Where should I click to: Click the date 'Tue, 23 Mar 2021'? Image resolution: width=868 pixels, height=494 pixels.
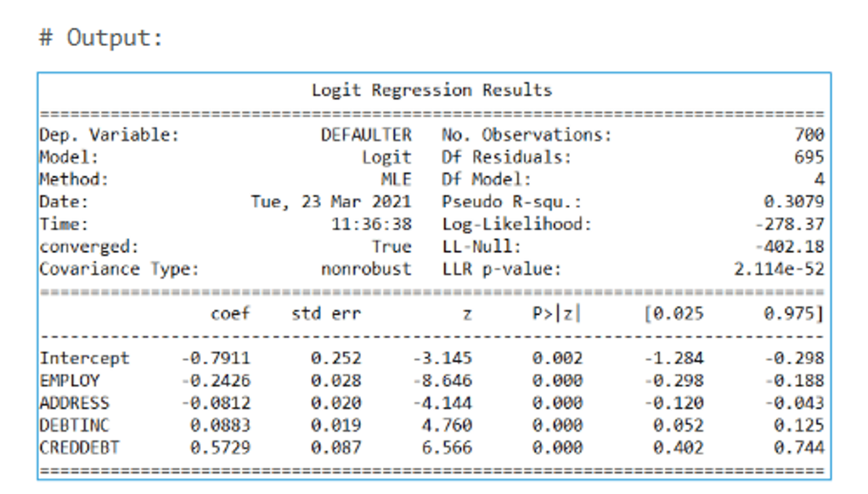click(330, 201)
